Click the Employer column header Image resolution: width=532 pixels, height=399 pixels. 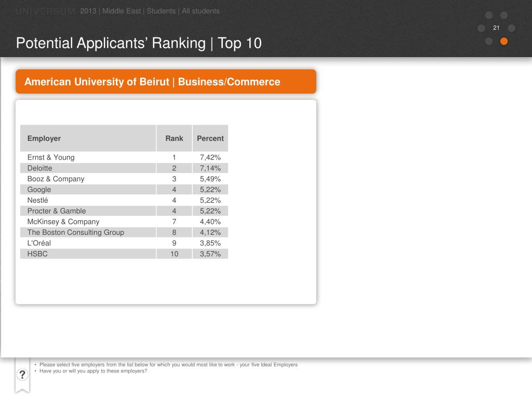pyautogui.click(x=88, y=138)
